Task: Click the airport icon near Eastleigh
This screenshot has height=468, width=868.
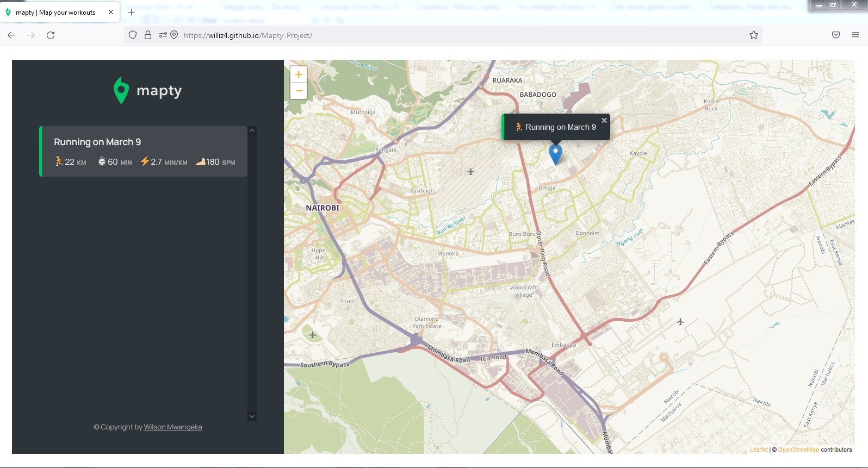Action: click(x=470, y=172)
